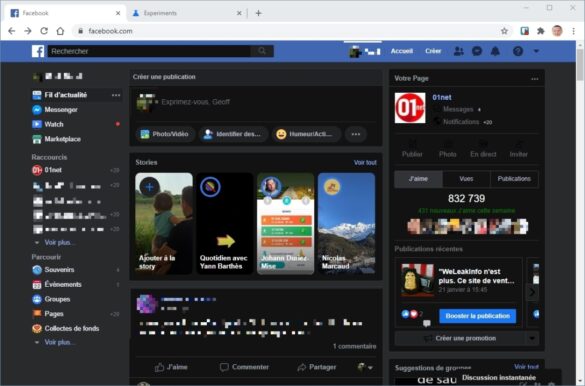Click J'aime on the post
The image size is (585, 386).
[x=171, y=367]
